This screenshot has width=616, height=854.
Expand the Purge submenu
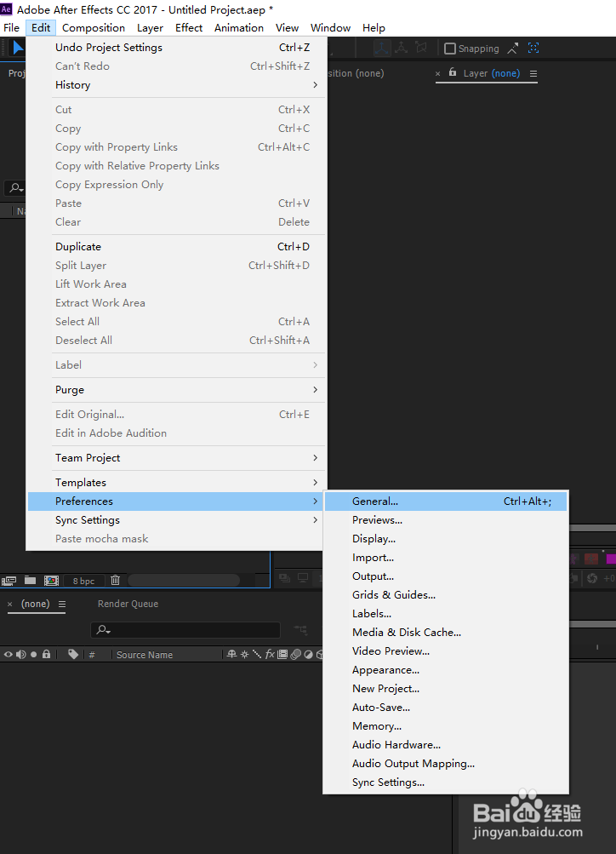pyautogui.click(x=177, y=390)
